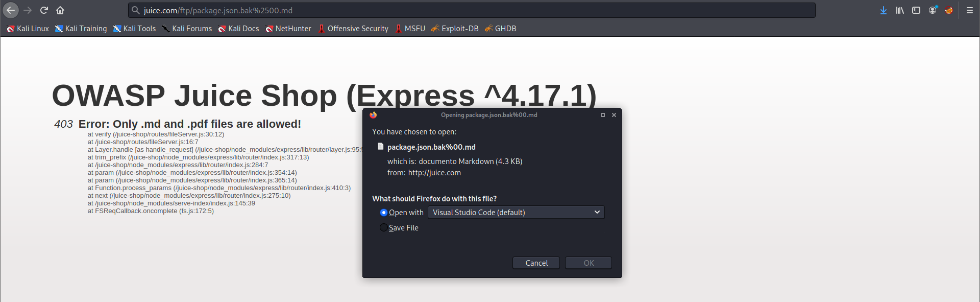Click the orange extension icon in the toolbar
Viewport: 980px width, 302px height.
(949, 10)
